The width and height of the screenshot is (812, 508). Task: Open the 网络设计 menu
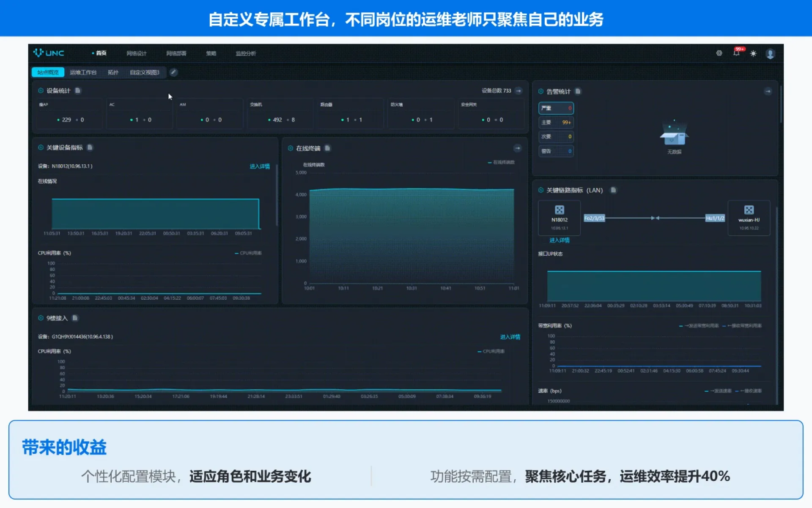coord(137,53)
